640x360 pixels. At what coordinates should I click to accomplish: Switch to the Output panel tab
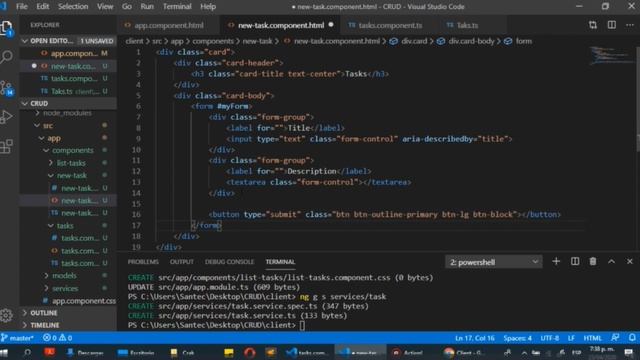pyautogui.click(x=182, y=262)
